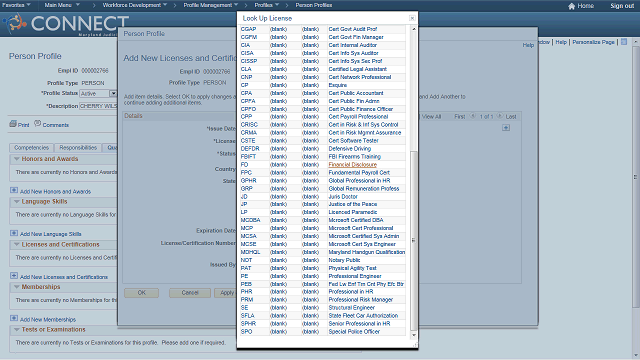Click scroll up arrow in license list
640x360 pixels.
(x=413, y=29)
